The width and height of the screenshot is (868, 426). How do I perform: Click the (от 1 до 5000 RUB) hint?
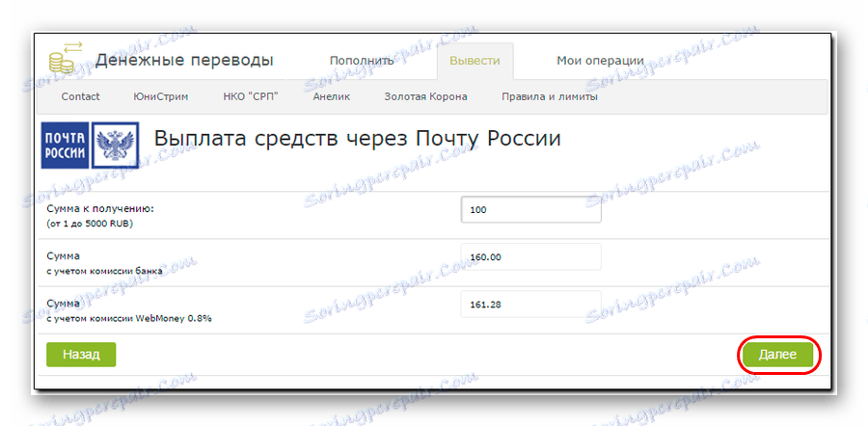(91, 224)
